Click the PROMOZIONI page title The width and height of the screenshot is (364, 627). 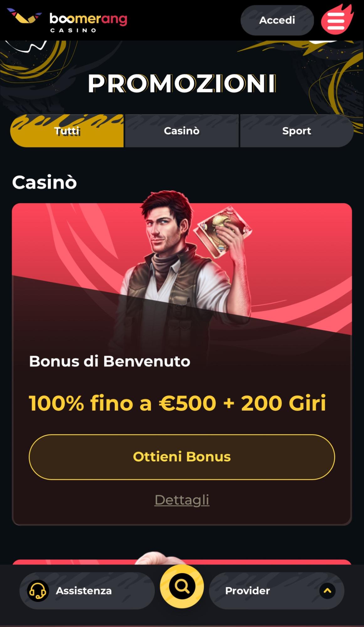pyautogui.click(x=182, y=83)
